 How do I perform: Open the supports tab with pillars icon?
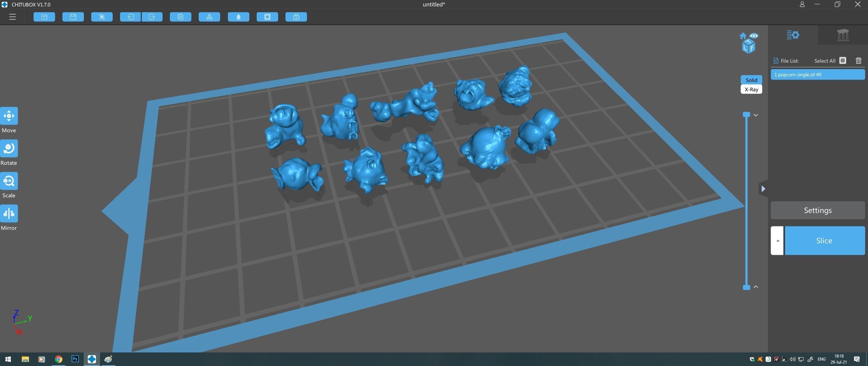tap(843, 35)
